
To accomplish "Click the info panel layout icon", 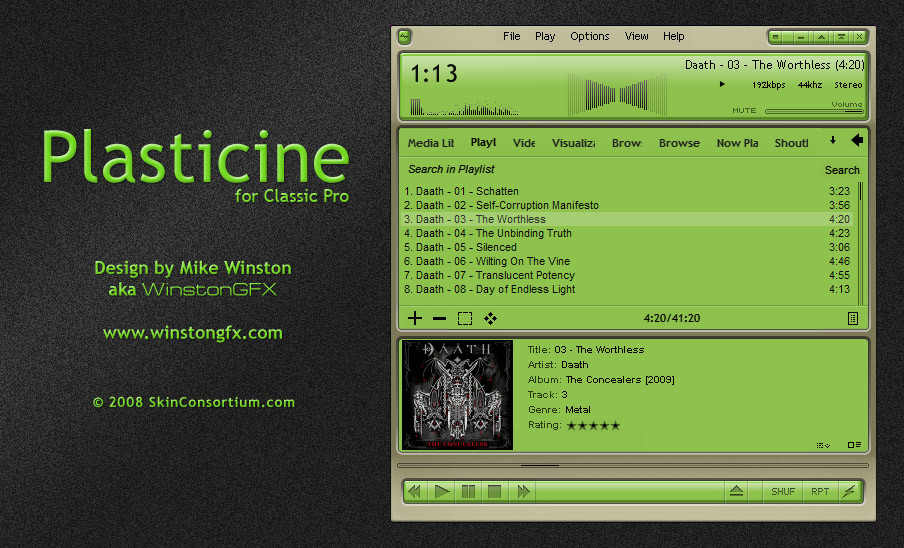I will pos(854,445).
